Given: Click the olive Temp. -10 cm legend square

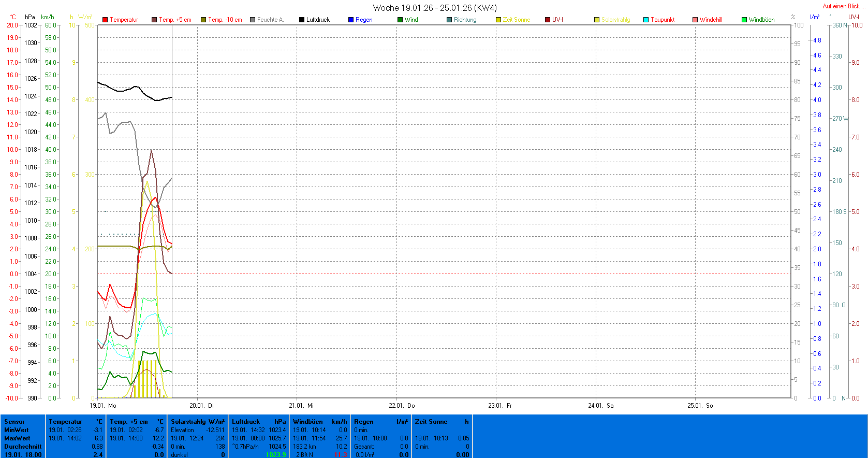Looking at the screenshot, I should (203, 20).
